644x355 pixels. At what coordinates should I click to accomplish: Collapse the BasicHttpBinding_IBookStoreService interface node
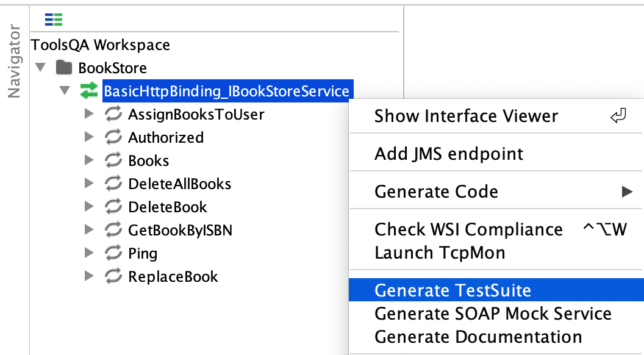[65, 90]
